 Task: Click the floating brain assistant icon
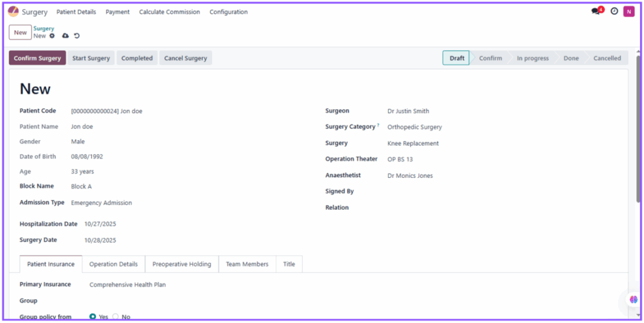(633, 300)
